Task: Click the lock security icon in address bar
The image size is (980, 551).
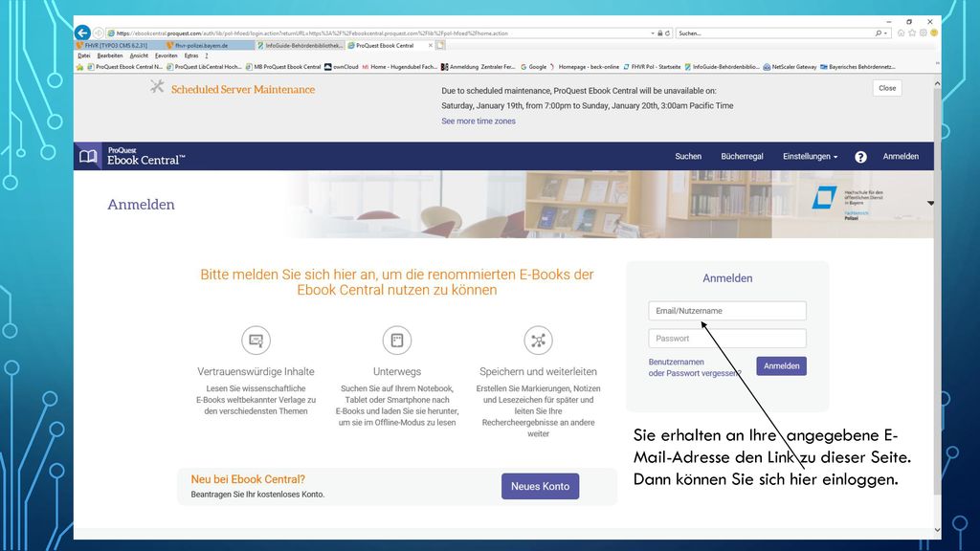Action: [660, 33]
